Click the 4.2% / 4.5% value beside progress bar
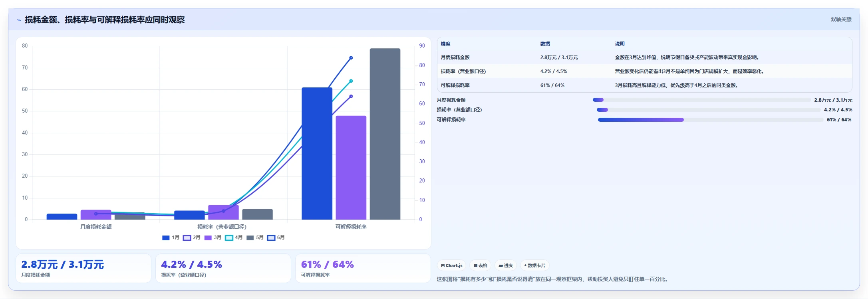Image resolution: width=868 pixels, height=299 pixels. [838, 110]
